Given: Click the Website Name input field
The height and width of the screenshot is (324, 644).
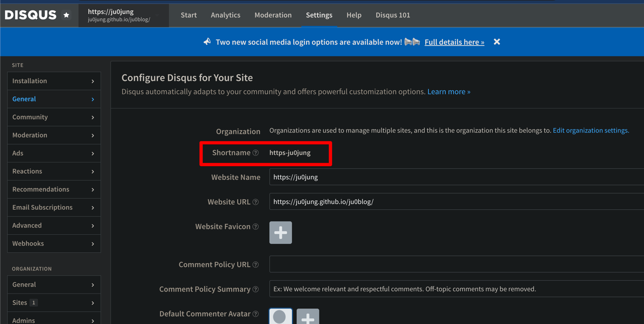Looking at the screenshot, I should tap(456, 177).
